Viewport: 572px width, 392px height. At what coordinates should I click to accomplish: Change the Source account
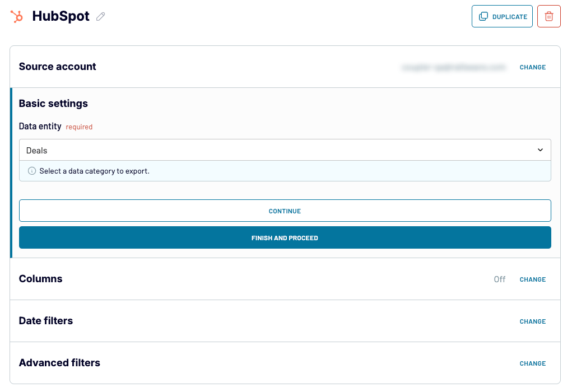coord(533,67)
